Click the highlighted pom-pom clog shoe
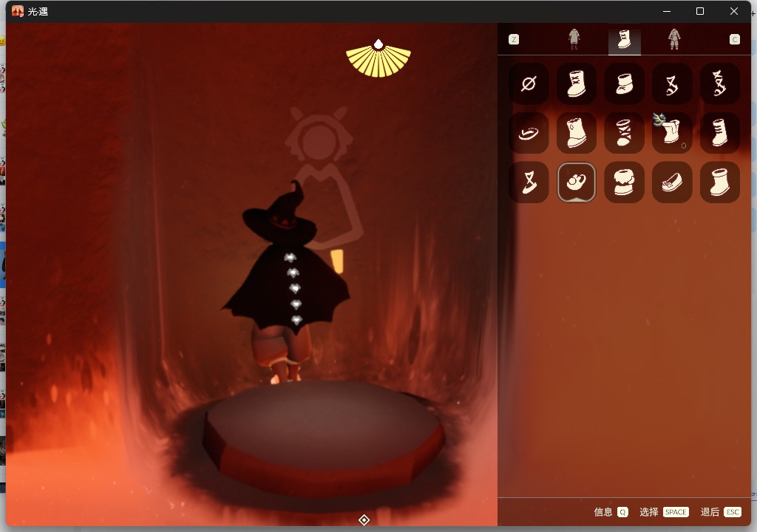 click(577, 182)
